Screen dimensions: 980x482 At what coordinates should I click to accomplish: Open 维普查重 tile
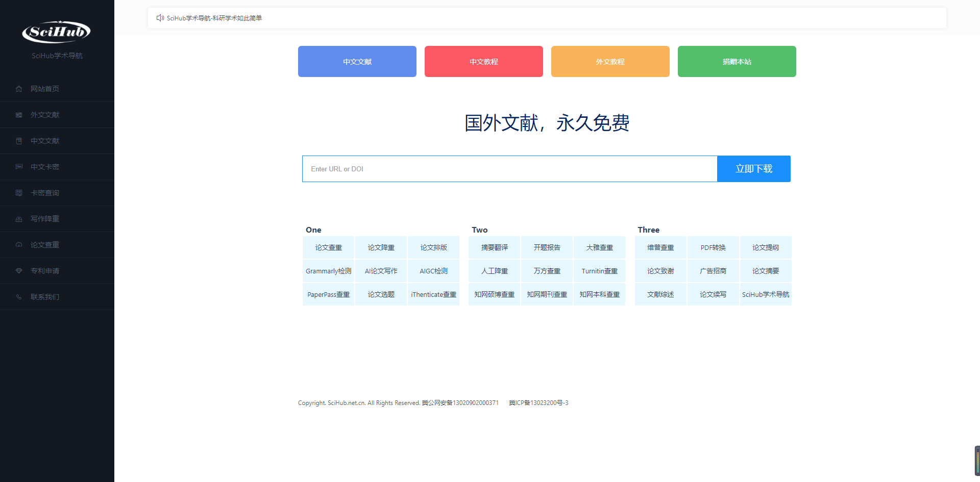point(661,247)
